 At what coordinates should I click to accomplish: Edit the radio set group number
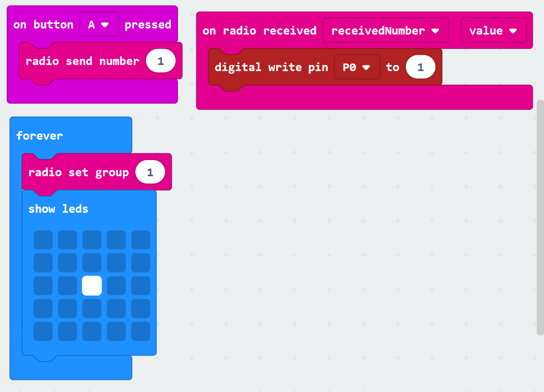point(150,173)
